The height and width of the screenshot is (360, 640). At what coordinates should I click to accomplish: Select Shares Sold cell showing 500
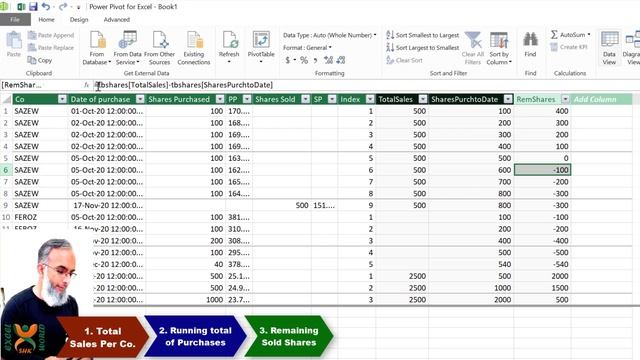coord(282,205)
